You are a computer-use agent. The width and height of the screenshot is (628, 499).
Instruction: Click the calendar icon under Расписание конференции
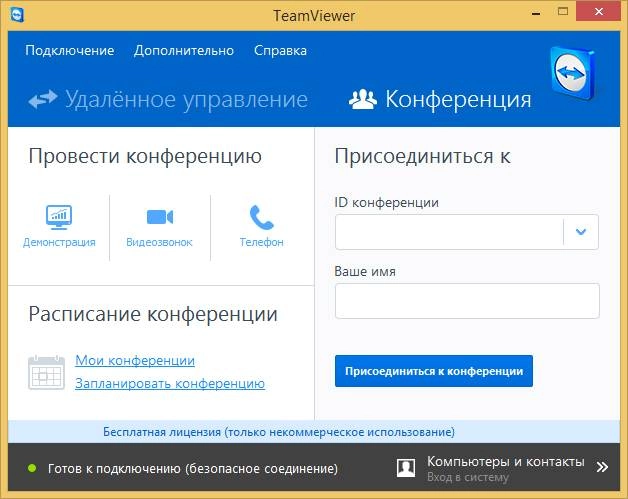pyautogui.click(x=46, y=372)
